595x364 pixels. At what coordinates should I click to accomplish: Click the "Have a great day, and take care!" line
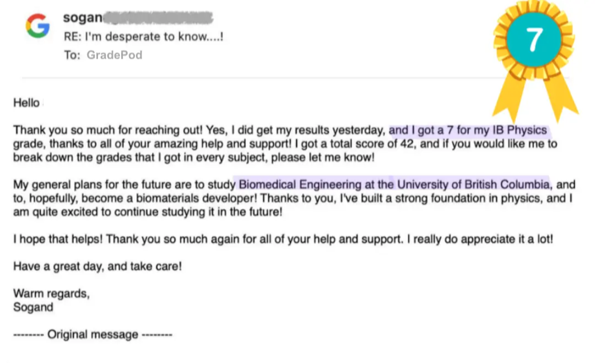tap(97, 267)
